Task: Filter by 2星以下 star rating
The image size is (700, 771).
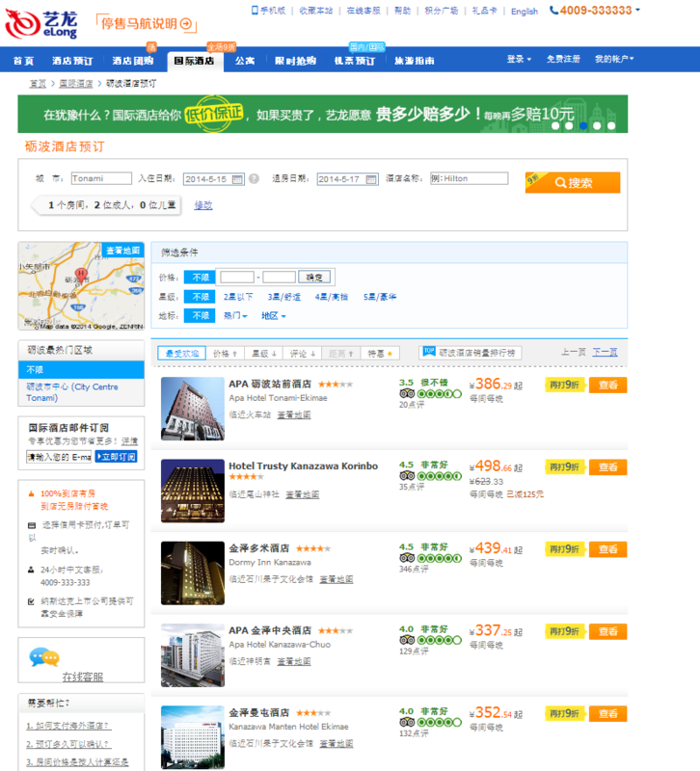Action: pos(238,297)
